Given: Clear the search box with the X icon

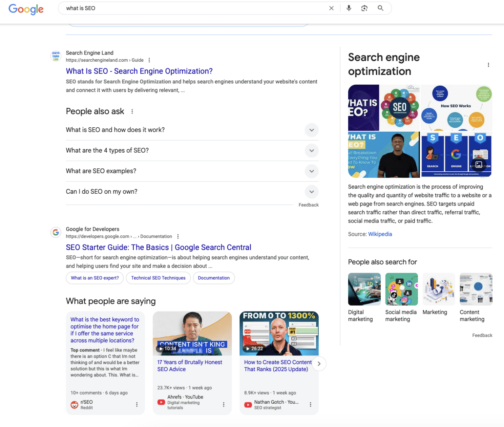Looking at the screenshot, I should coord(331,8).
